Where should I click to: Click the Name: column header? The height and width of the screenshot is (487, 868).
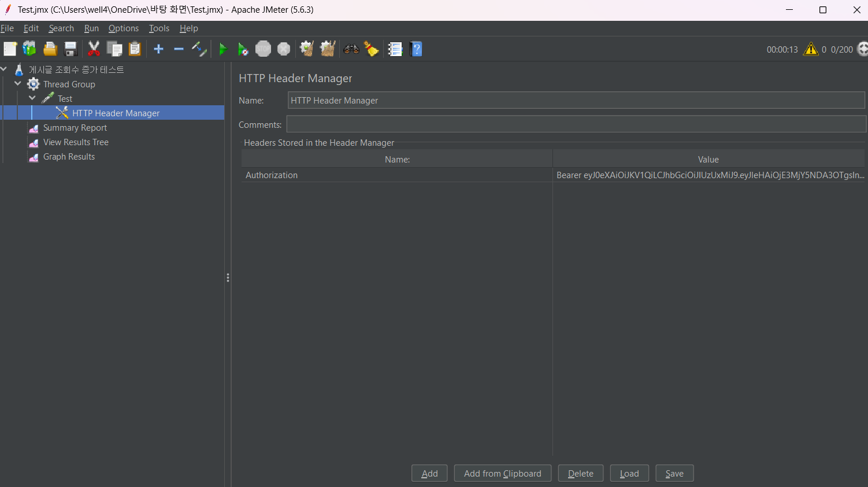[397, 159]
